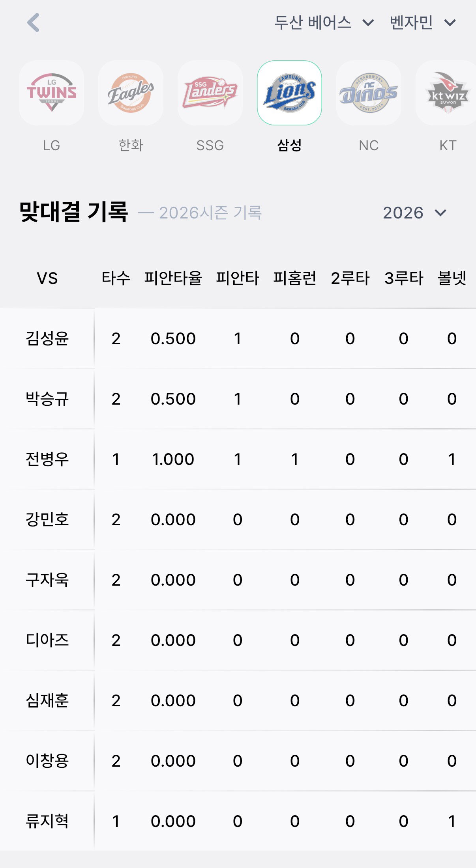Tap the 타수 column header

[x=116, y=278]
